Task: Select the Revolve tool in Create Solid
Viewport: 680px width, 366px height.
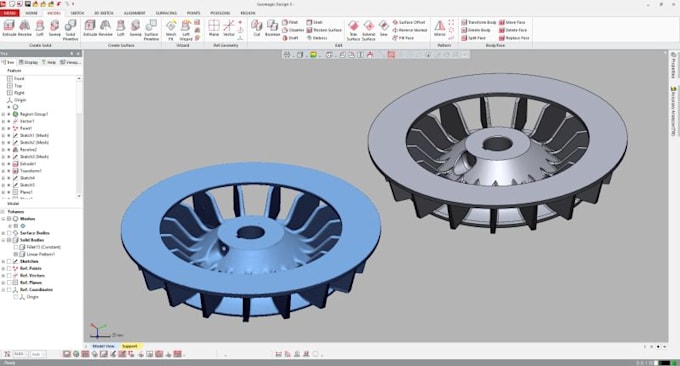Action: tap(25, 29)
